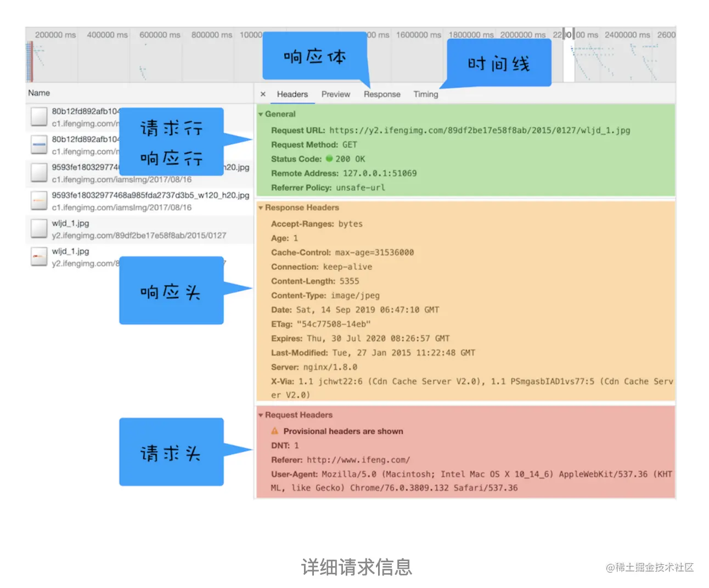Viewport: 709px width, 588px height.
Task: Select the first 80b12fd892afb104 request row
Action: (x=139, y=117)
